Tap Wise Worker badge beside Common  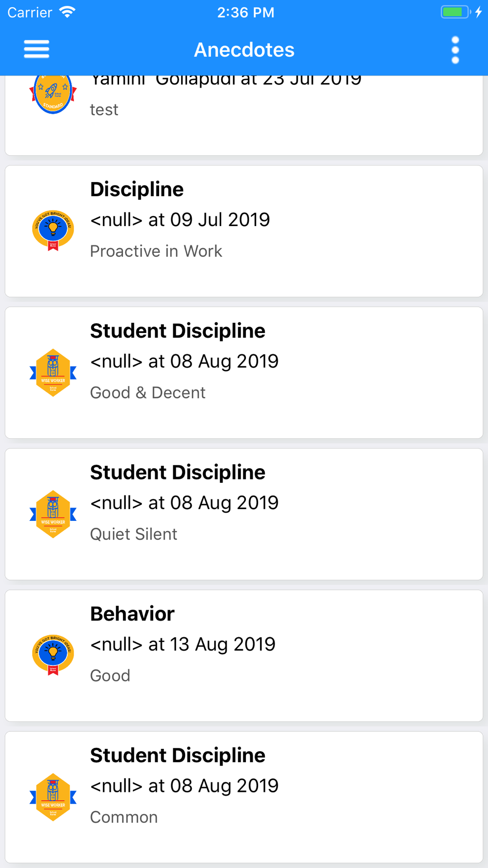[x=53, y=797]
